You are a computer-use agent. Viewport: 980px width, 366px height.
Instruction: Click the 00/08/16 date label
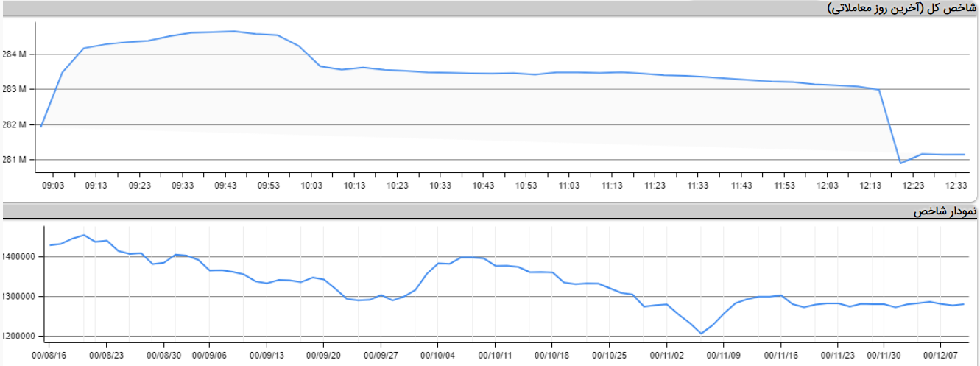(x=49, y=354)
